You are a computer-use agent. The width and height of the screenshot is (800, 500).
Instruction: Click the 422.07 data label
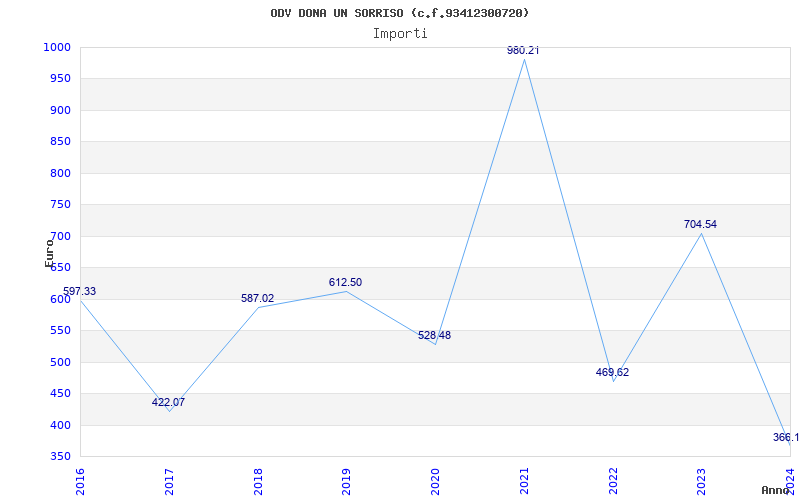[x=168, y=402]
